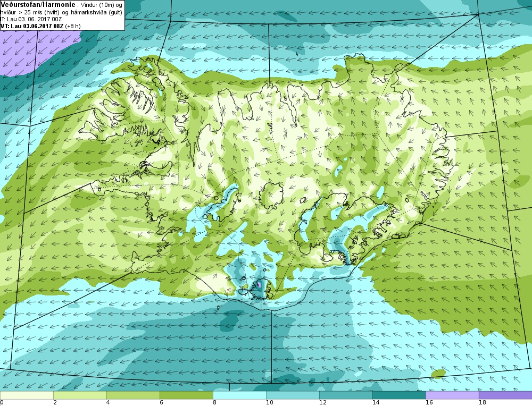Viewport: 532px width, 406px height.
Task: Click the "Veðurstofan/Harmonie" title text
Action: click(38, 5)
